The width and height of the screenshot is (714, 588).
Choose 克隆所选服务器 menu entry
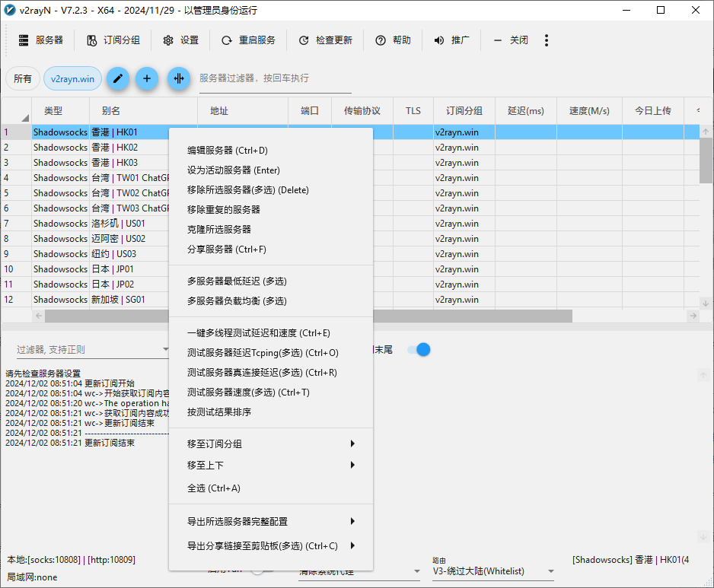(x=270, y=230)
